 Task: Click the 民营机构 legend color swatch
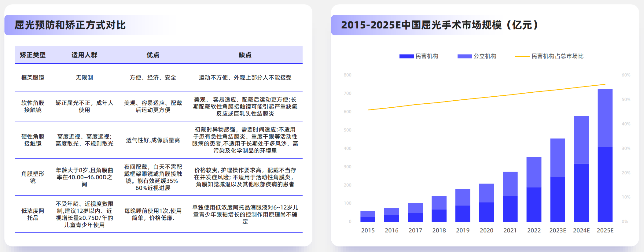click(407, 56)
